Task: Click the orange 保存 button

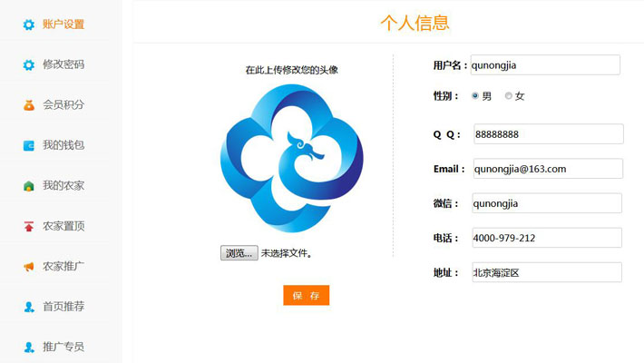Action: [306, 295]
